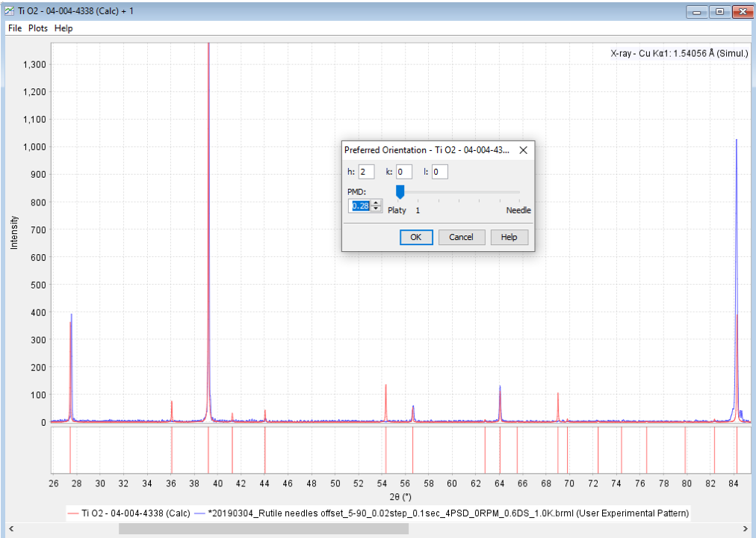Click the Ti O2 04-004-4338 (Calc) legend entry
The width and height of the screenshot is (756, 538).
(x=129, y=513)
